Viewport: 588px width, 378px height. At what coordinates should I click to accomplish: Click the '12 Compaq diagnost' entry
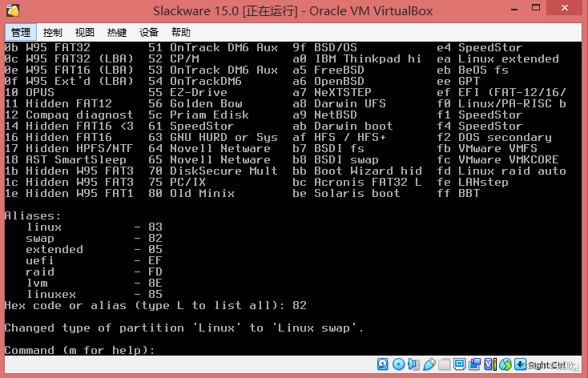click(69, 115)
